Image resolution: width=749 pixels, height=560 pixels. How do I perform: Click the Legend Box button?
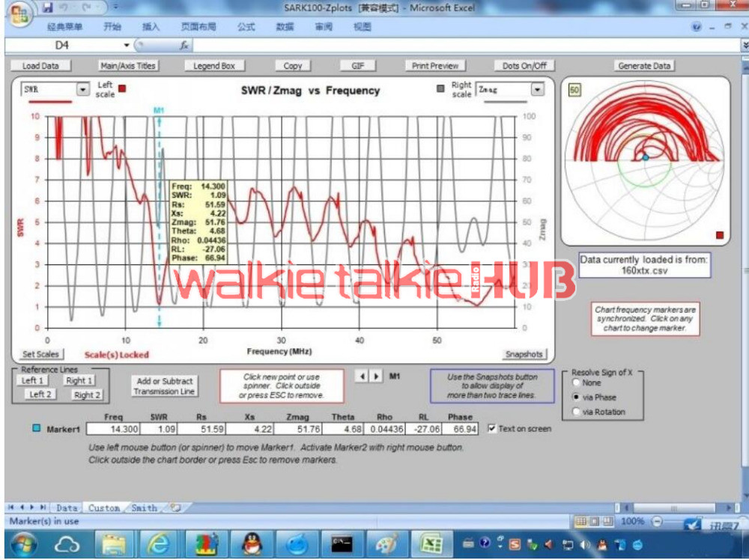tap(214, 65)
